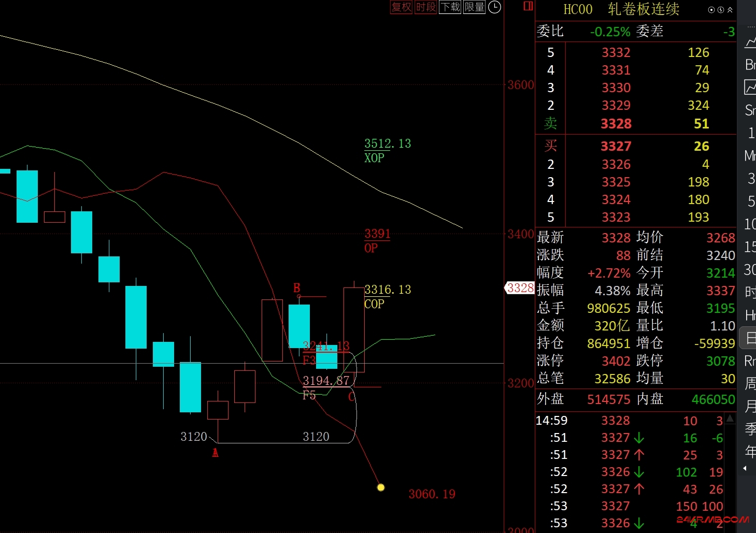The height and width of the screenshot is (533, 756).
Task: Click the yellow endpoint dot near 3060.19
Action: (x=381, y=487)
